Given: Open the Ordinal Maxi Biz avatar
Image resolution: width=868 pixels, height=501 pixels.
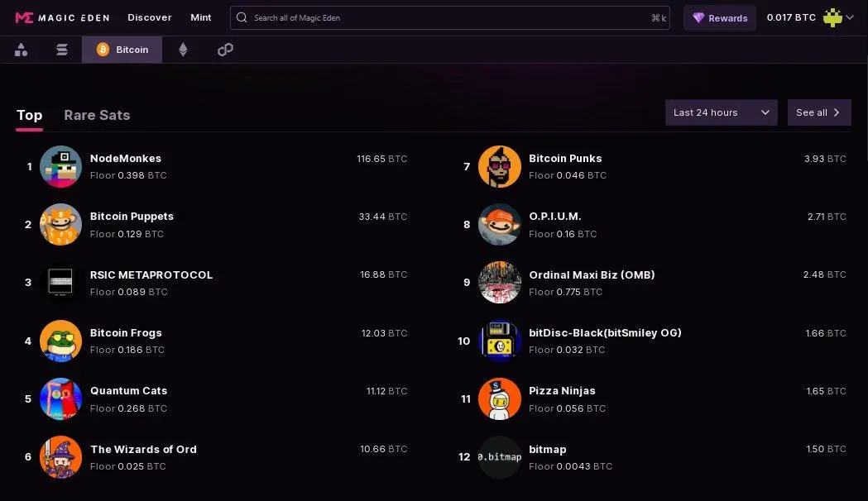Looking at the screenshot, I should pos(499,283).
